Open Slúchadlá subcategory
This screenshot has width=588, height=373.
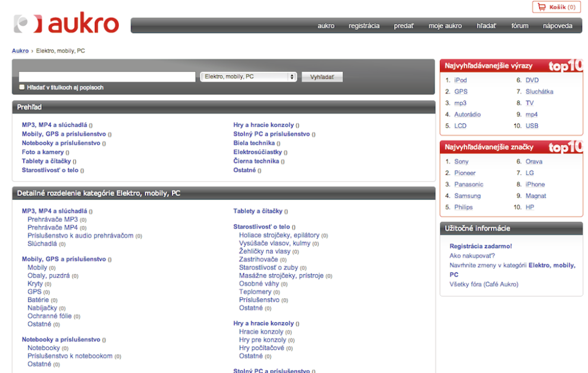(42, 244)
